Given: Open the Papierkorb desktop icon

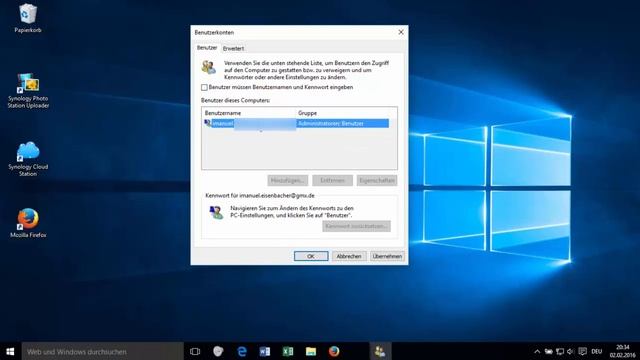Looking at the screenshot, I should point(27,18).
